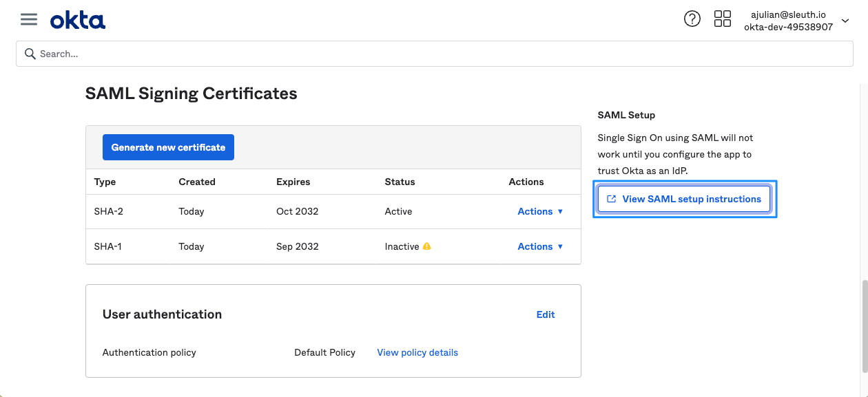Open Actions dropdown for SHA-2 certificate
The width and height of the screenshot is (868, 397).
pos(540,211)
